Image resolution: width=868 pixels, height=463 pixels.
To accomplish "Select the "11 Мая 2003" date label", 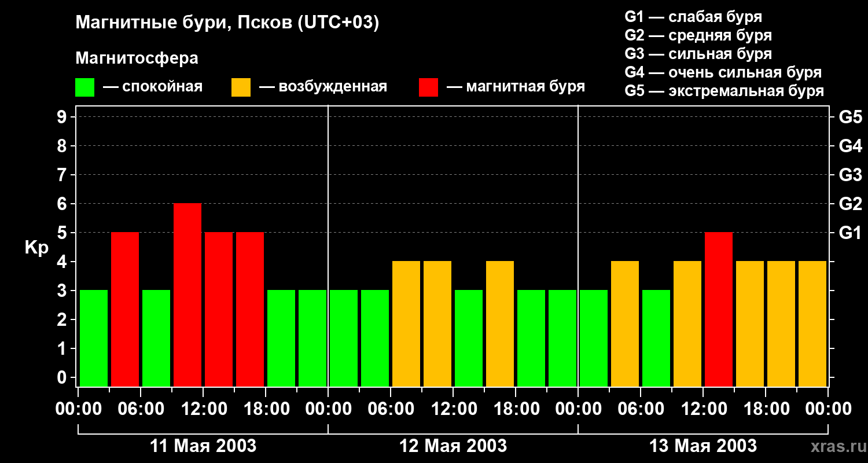I will [x=203, y=446].
